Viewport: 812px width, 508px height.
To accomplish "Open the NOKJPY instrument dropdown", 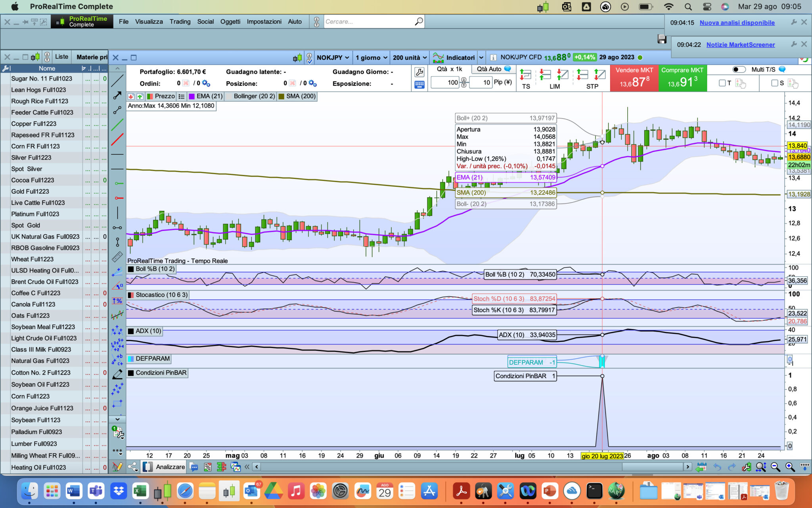I will pos(333,58).
